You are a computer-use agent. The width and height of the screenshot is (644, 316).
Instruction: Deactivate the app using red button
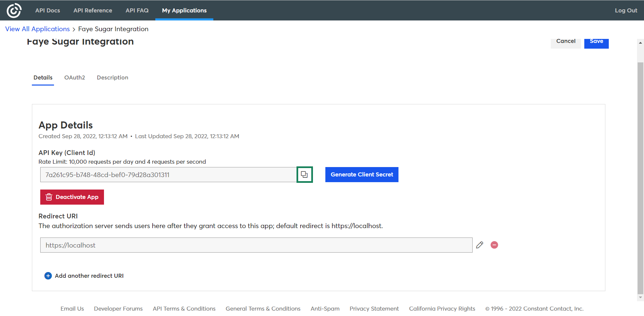[72, 197]
